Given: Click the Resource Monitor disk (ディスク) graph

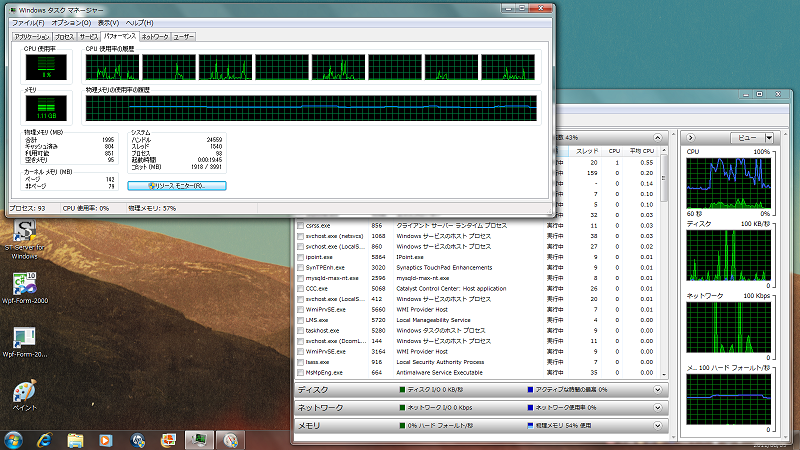Looking at the screenshot, I should (728, 255).
